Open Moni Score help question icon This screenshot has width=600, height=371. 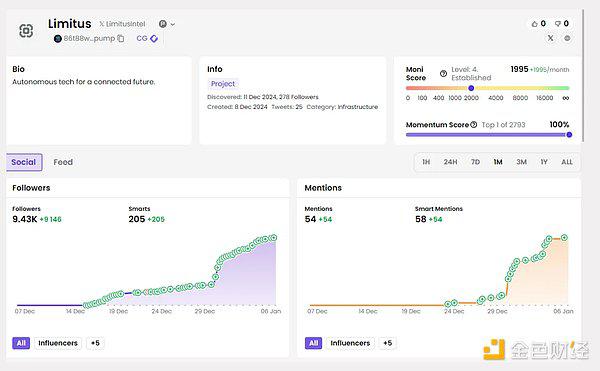[443, 73]
